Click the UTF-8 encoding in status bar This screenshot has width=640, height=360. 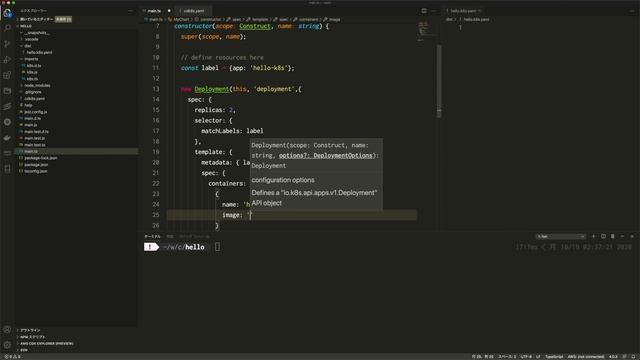(526, 357)
